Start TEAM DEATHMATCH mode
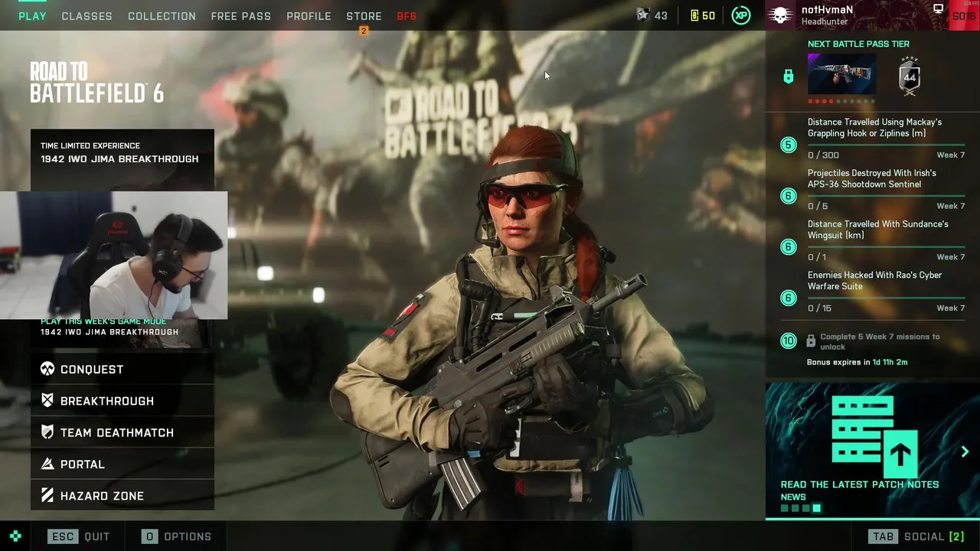980x551 pixels. coord(122,432)
